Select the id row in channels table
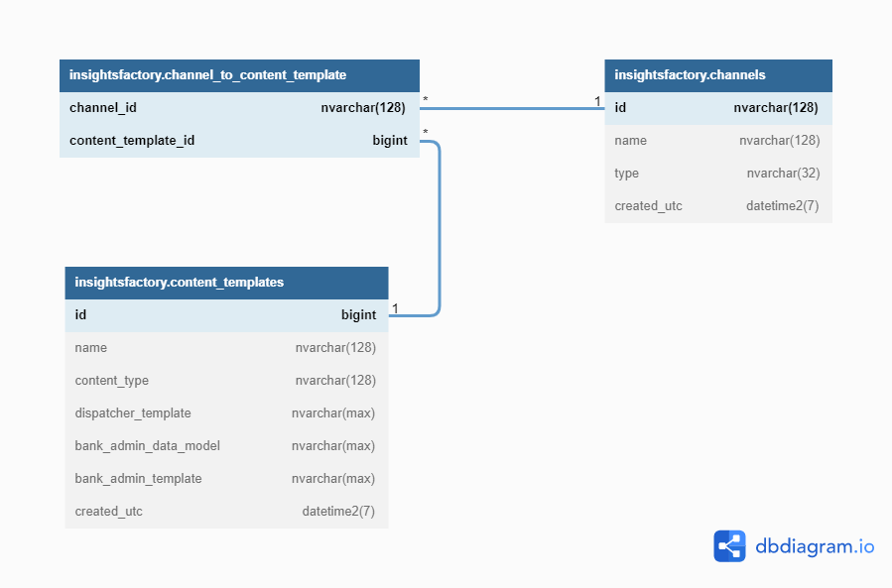 [x=717, y=108]
